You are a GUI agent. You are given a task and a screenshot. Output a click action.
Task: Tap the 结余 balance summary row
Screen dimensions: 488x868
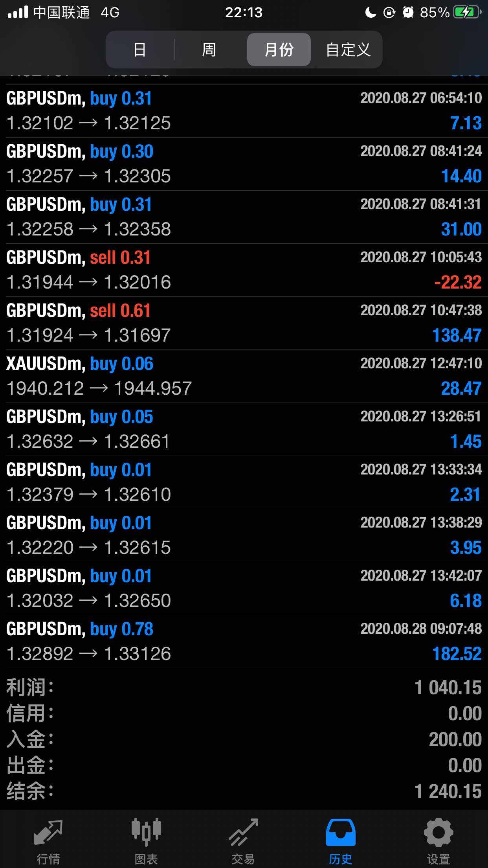pos(244,791)
